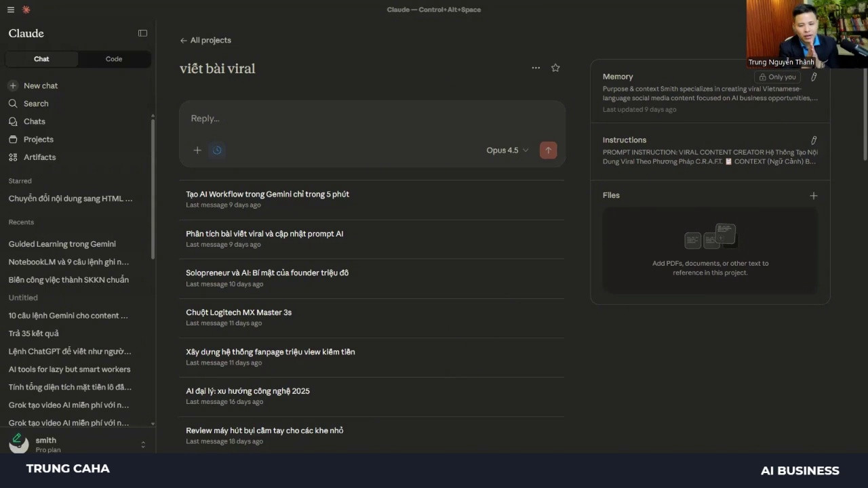Edit Instructions with the pencil icon
Viewport: 868px width, 488px height.
[814, 140]
